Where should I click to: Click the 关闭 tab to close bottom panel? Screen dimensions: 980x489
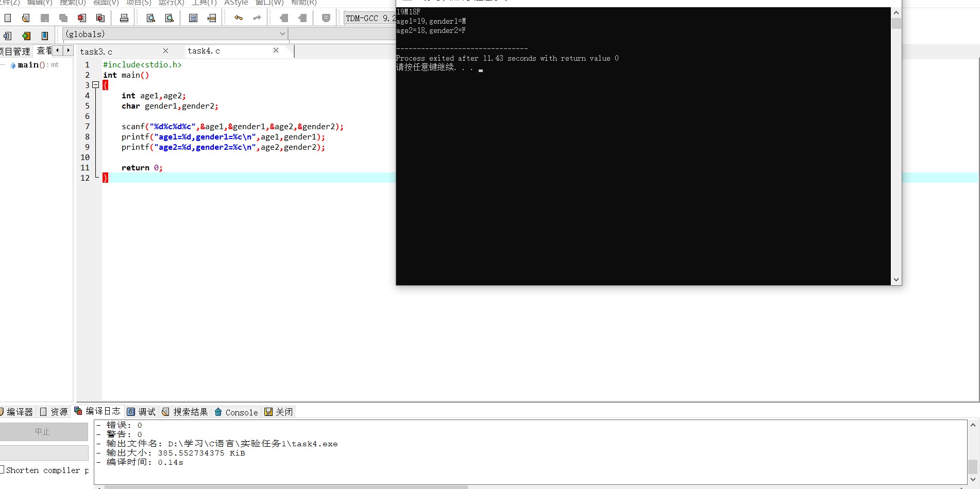pos(278,412)
